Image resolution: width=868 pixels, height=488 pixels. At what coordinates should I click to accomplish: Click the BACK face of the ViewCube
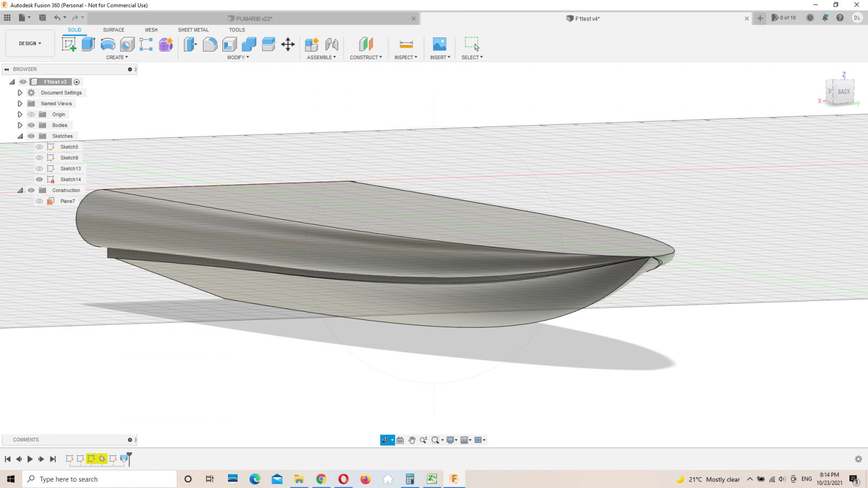click(844, 92)
